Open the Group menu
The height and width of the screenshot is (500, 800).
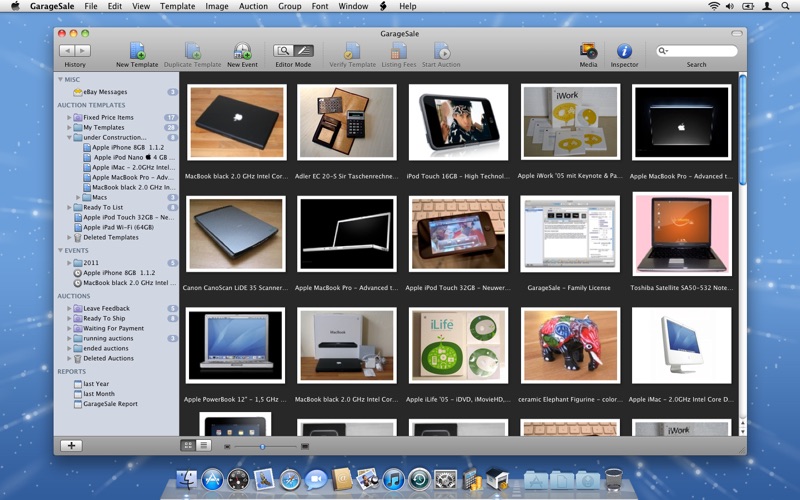(289, 6)
